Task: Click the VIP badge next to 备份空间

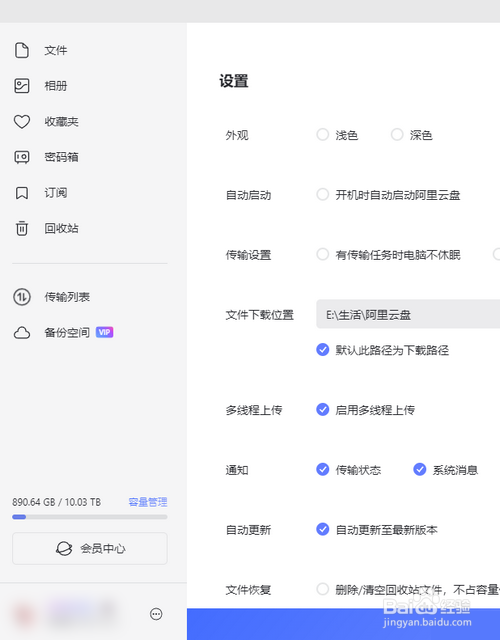Action: pyautogui.click(x=104, y=332)
